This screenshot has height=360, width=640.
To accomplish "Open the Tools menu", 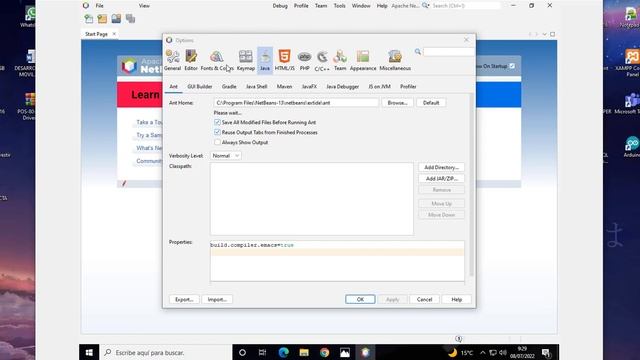I will [x=340, y=6].
